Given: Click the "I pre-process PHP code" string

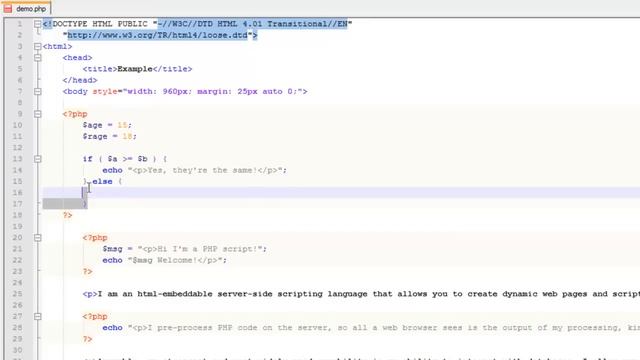Looking at the screenshot, I should (384, 328).
